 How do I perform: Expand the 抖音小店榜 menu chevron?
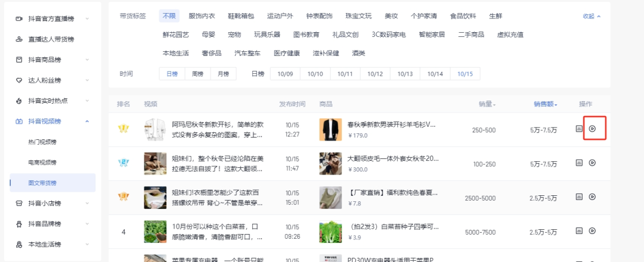coord(87,204)
